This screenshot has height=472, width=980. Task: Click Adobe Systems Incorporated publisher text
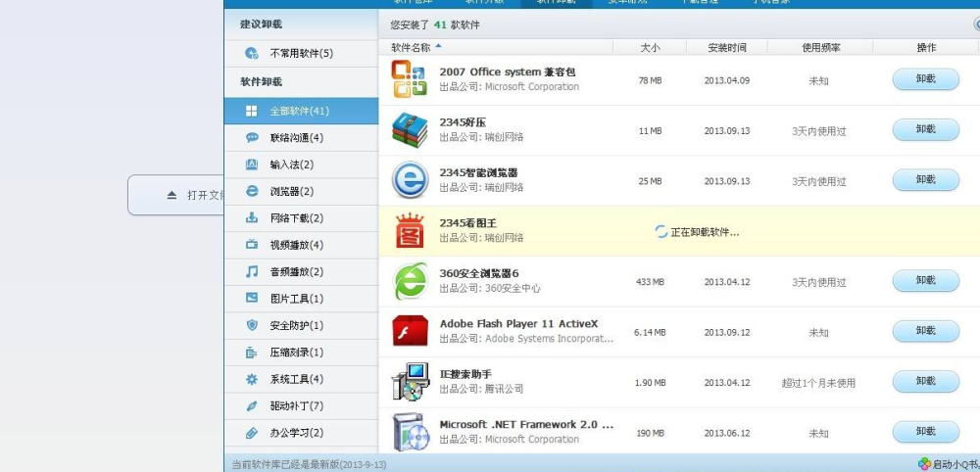(x=527, y=339)
